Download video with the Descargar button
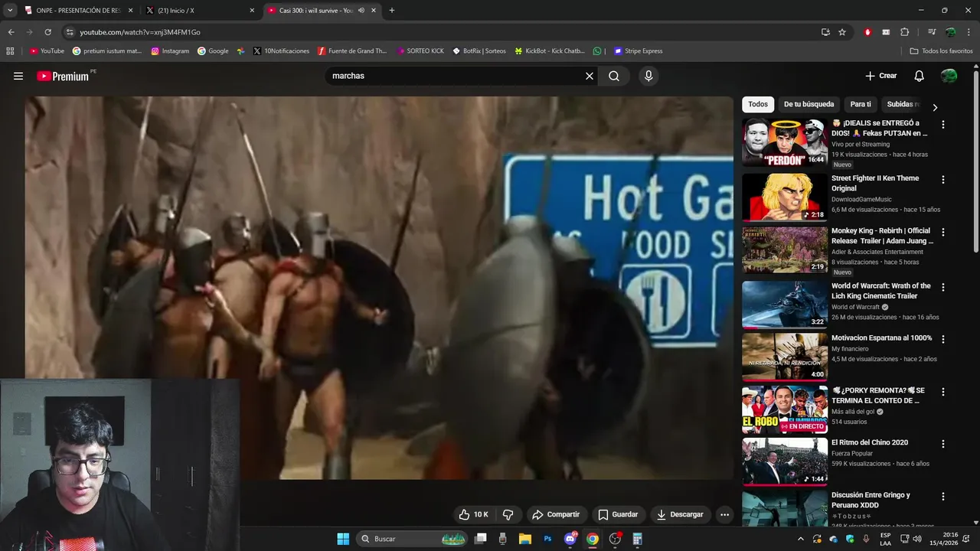This screenshot has width=980, height=551. point(680,514)
